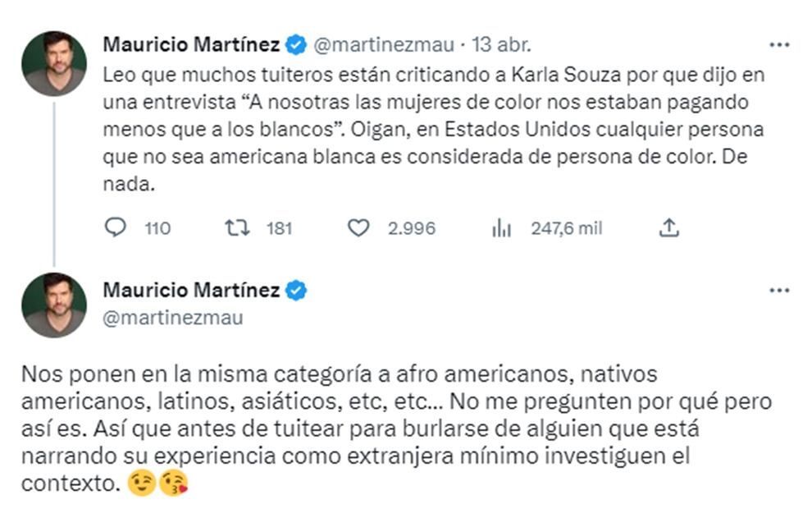Open more options on first tweet

pos(778,44)
